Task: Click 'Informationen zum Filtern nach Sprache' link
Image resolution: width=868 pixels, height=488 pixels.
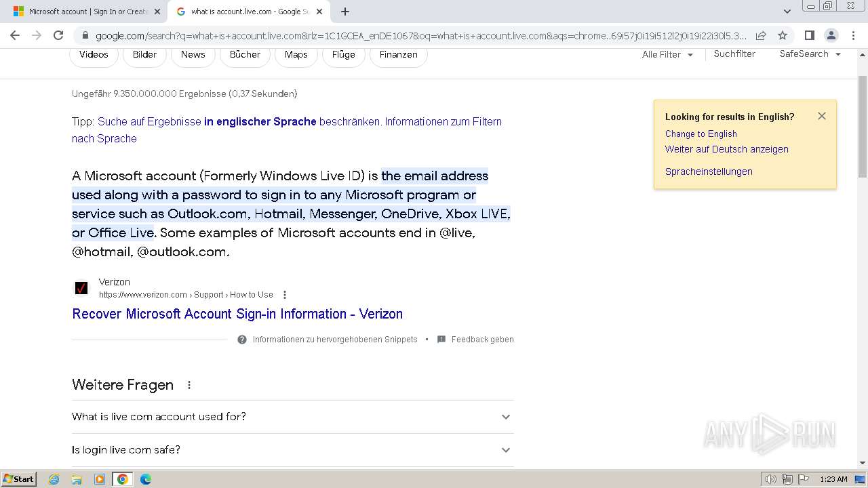Action: (287, 129)
